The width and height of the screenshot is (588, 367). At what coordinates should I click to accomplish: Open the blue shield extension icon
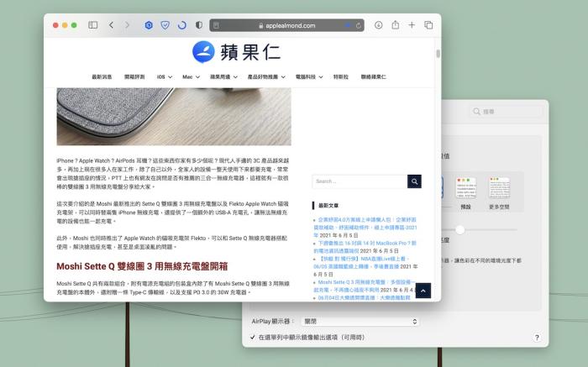pos(165,25)
